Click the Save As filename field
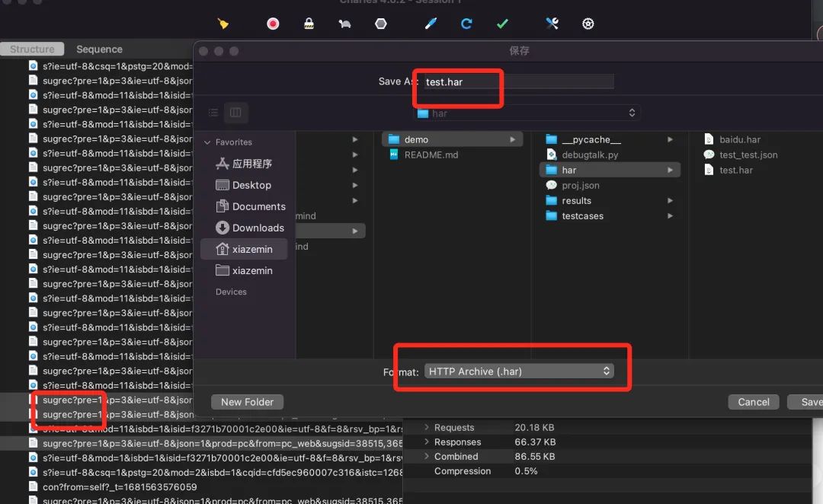The width and height of the screenshot is (823, 504). coord(518,81)
